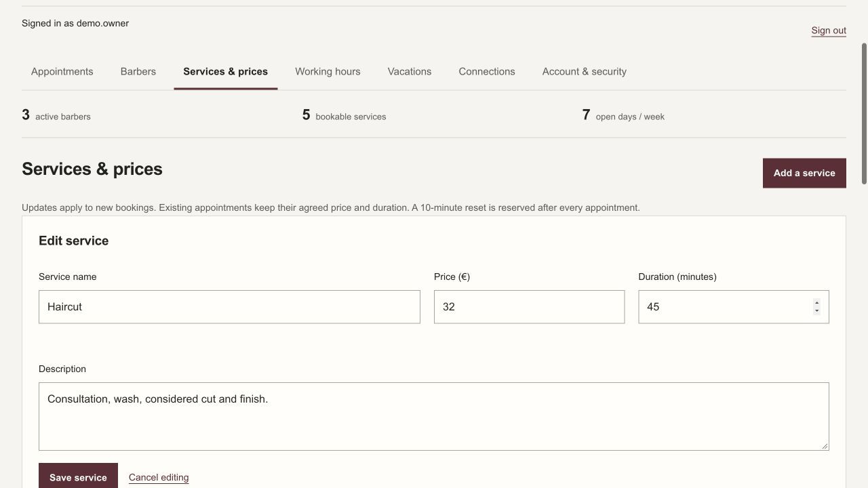Click the "Edit service" heading
This screenshot has width=868, height=488.
click(73, 241)
